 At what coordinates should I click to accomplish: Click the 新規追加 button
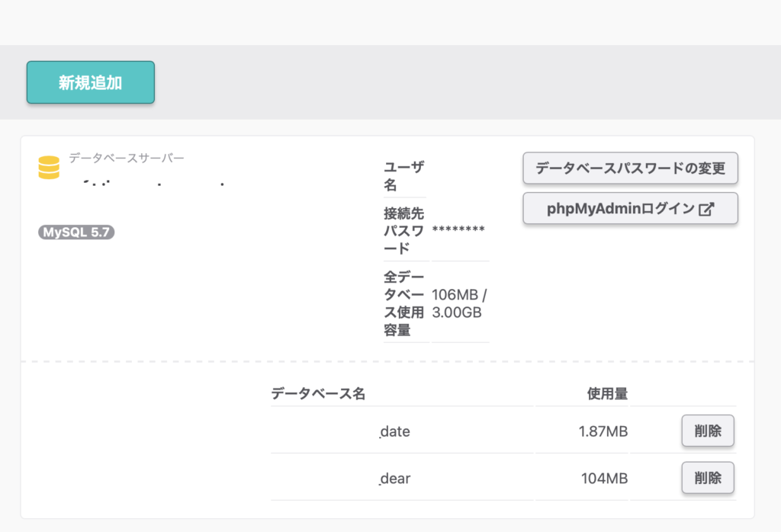pyautogui.click(x=91, y=82)
